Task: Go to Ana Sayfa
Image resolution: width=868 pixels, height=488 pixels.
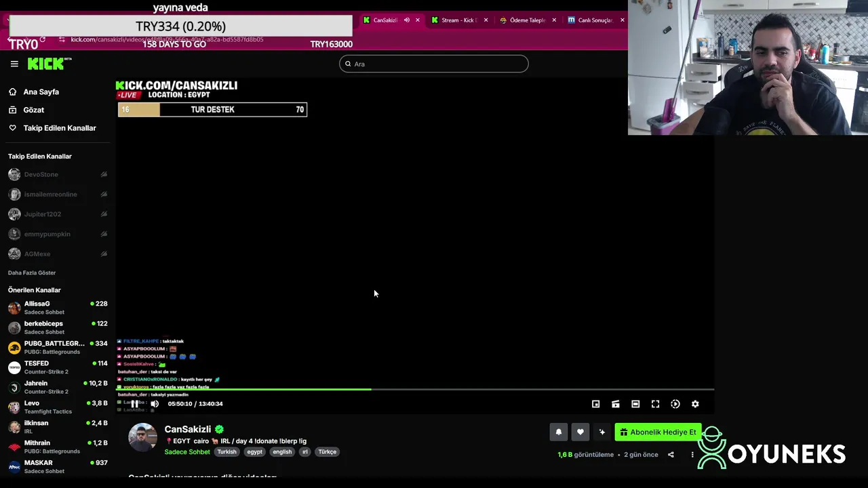Action: 41,91
